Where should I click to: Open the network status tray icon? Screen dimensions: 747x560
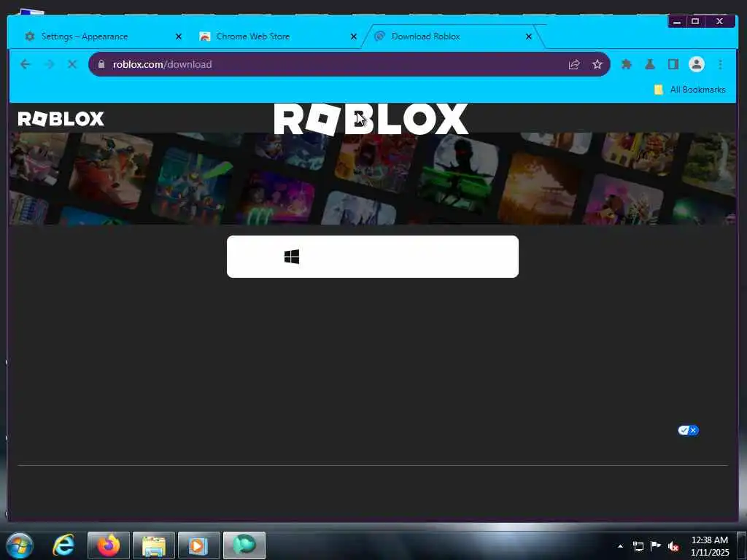click(638, 546)
